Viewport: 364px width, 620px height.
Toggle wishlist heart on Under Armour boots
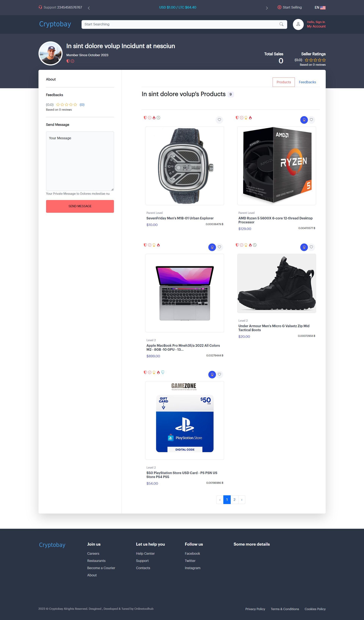(311, 247)
